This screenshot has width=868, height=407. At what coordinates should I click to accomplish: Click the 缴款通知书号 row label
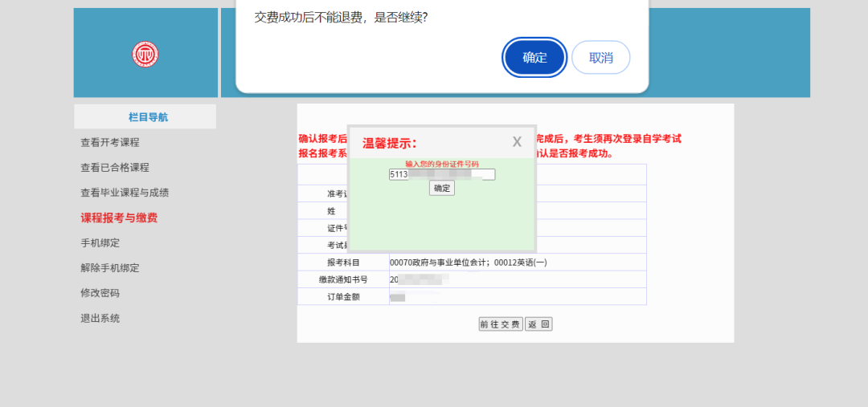343,279
